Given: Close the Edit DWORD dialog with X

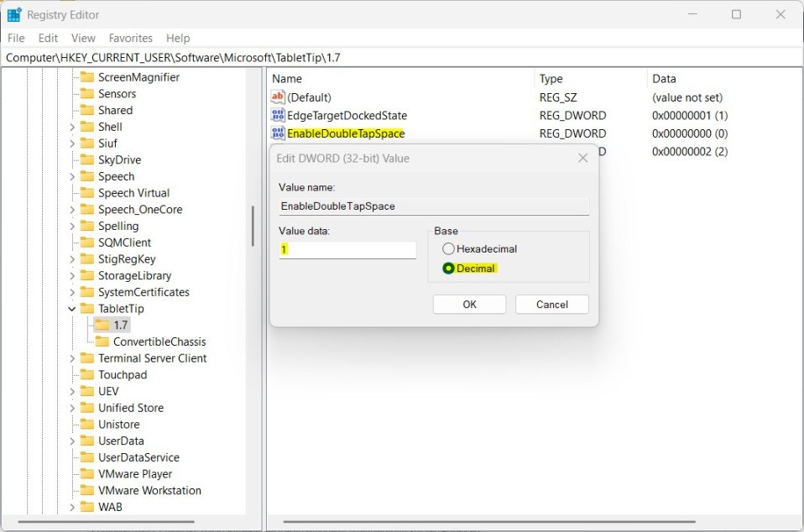Looking at the screenshot, I should [582, 158].
